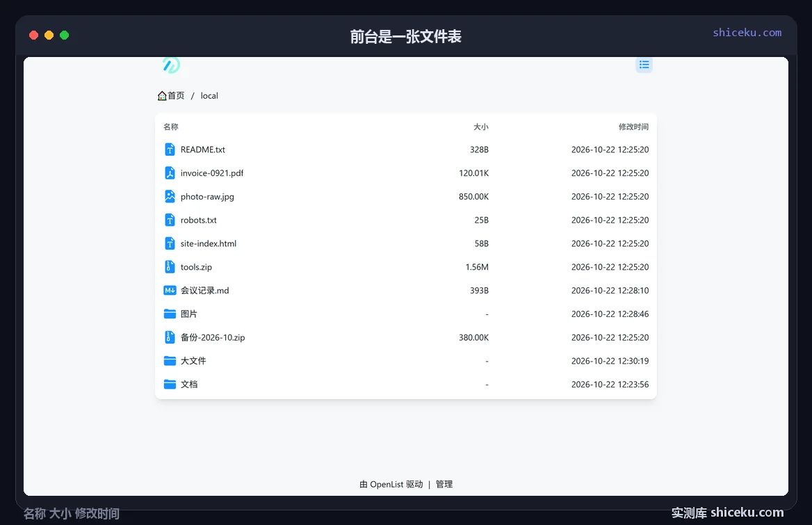
Task: Click the 393B size value
Action: pos(479,291)
